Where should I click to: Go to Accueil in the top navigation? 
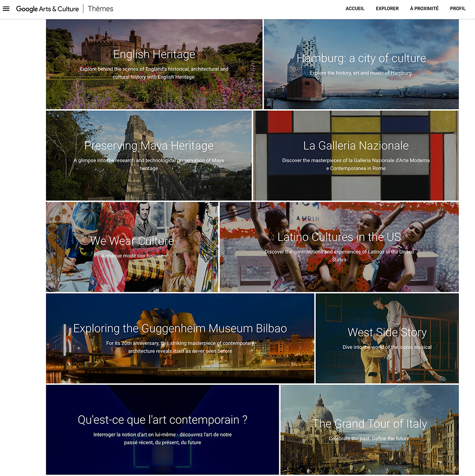point(355,9)
